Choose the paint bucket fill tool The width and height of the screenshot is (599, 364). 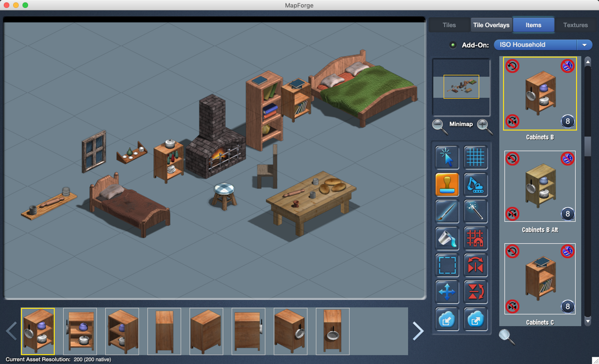(447, 238)
